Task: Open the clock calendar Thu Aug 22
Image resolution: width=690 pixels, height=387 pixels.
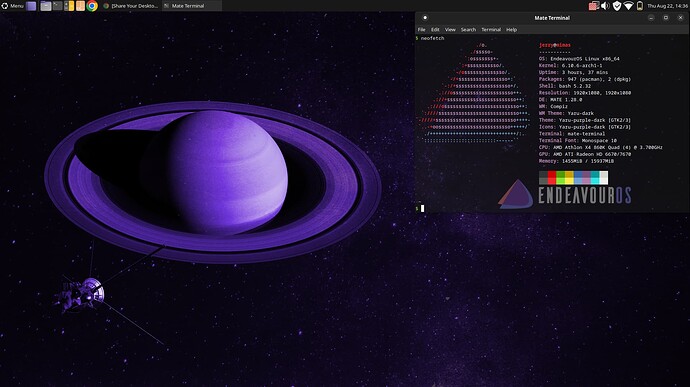Action: click(x=667, y=6)
